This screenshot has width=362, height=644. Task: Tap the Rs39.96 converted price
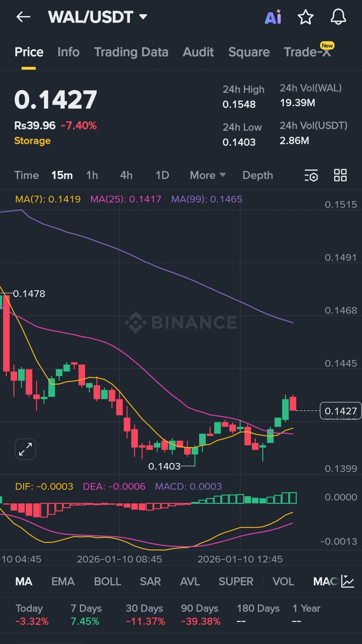coord(35,126)
